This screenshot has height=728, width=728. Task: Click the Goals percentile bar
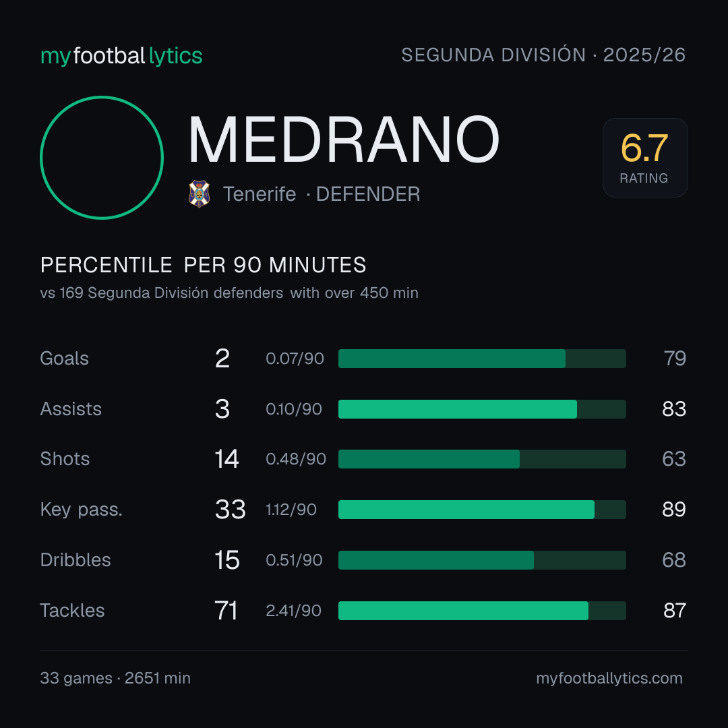click(x=482, y=359)
